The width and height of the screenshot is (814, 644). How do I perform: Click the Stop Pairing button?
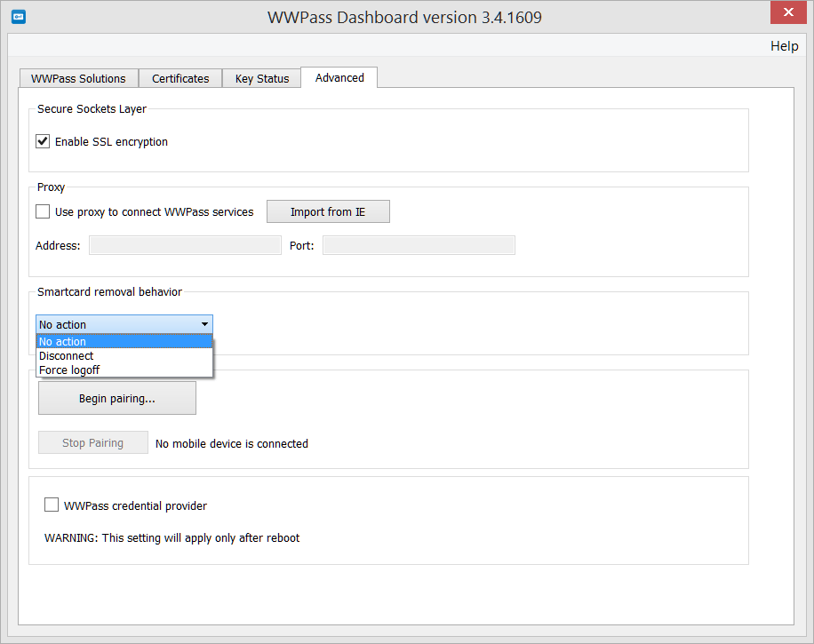tap(92, 442)
